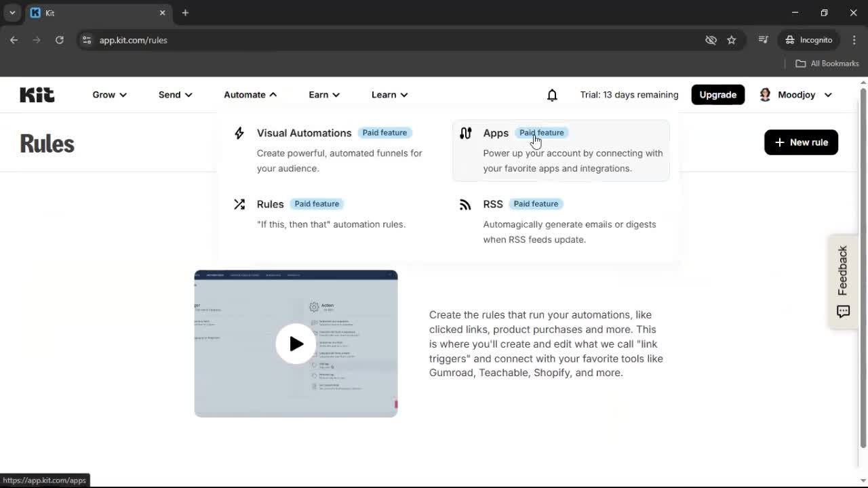Collapse the Automate menu

tap(249, 95)
